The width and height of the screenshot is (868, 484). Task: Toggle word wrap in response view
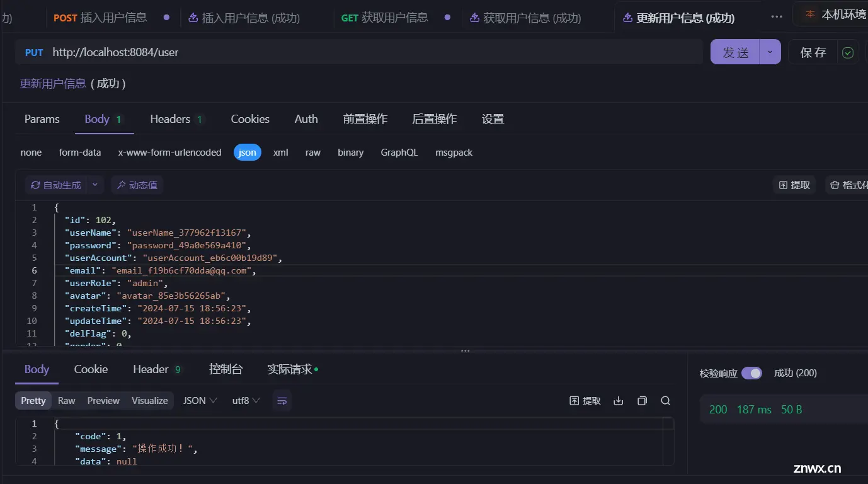pyautogui.click(x=282, y=401)
